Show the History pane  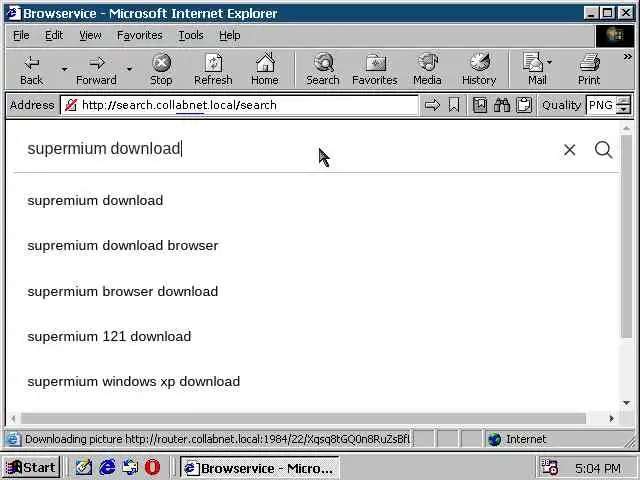(479, 70)
